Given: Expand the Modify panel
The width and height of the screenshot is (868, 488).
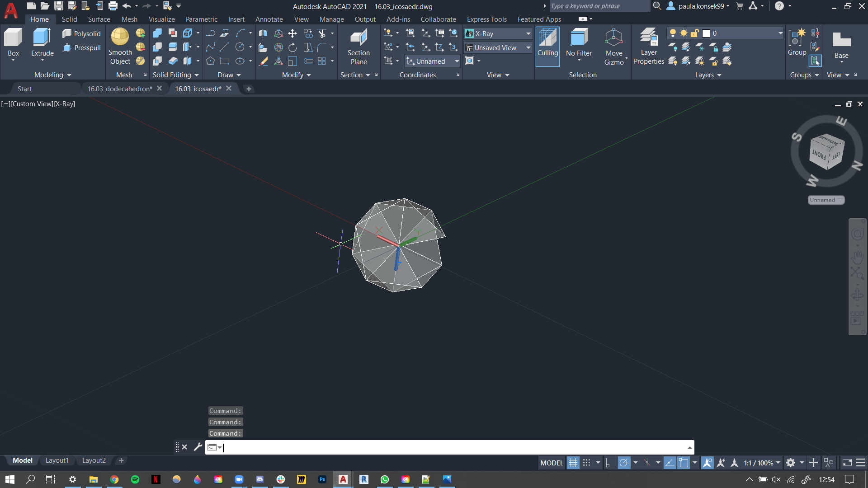Looking at the screenshot, I should (296, 75).
